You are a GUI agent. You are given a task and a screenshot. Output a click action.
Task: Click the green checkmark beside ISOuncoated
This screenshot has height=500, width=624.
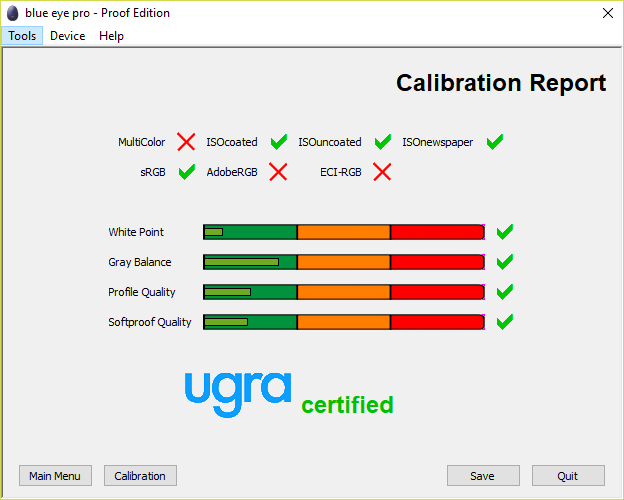[383, 142]
